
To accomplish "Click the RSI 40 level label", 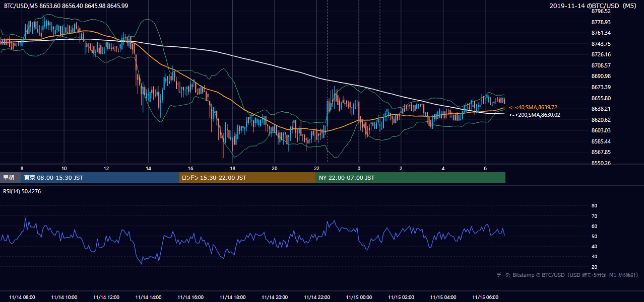I will tap(594, 246).
